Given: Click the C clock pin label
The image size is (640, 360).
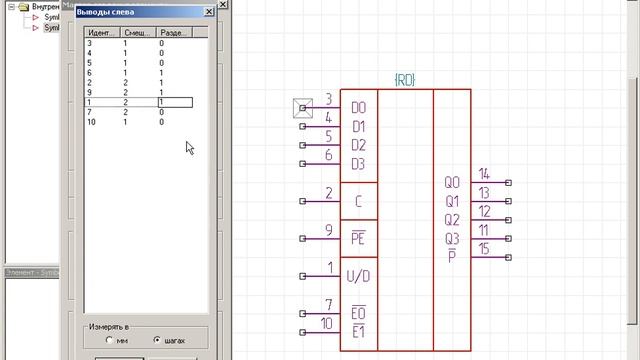Looking at the screenshot, I should coord(358,201).
